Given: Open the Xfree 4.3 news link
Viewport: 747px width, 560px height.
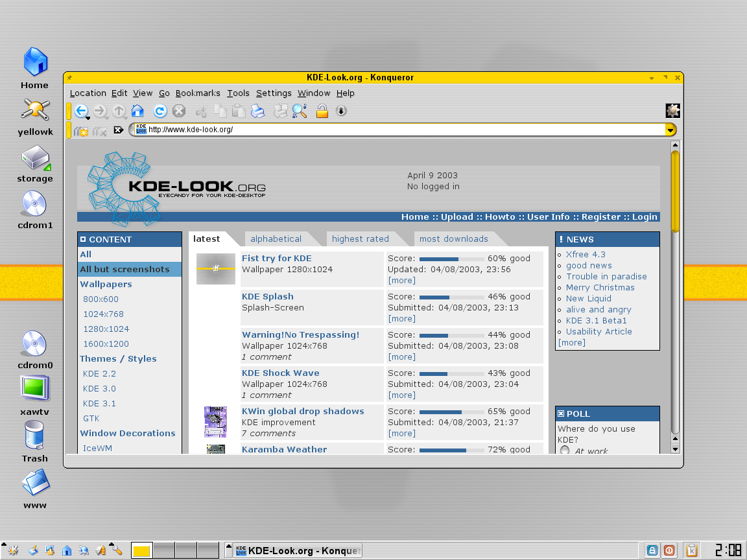Looking at the screenshot, I should point(586,254).
